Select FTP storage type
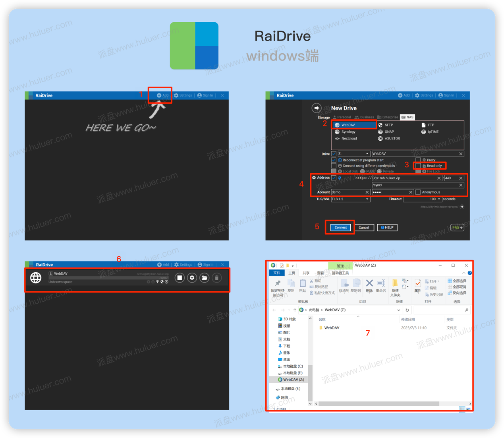The image size is (504, 438). point(428,125)
